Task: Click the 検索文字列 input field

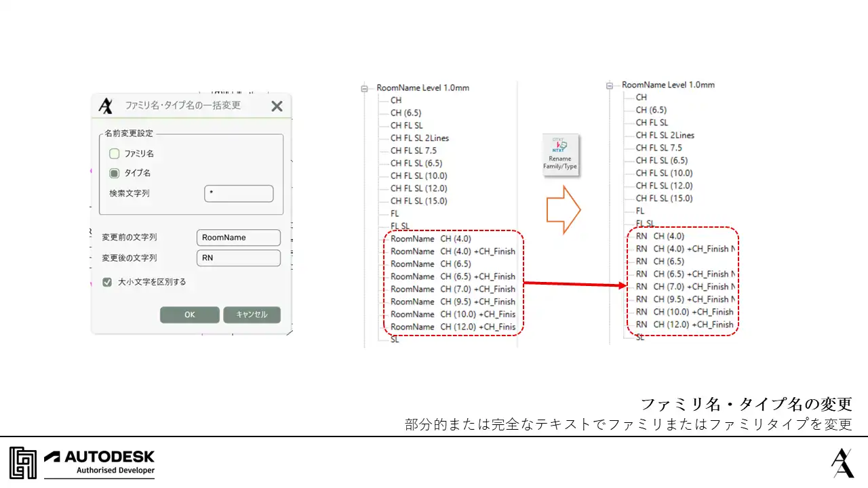Action: point(239,194)
